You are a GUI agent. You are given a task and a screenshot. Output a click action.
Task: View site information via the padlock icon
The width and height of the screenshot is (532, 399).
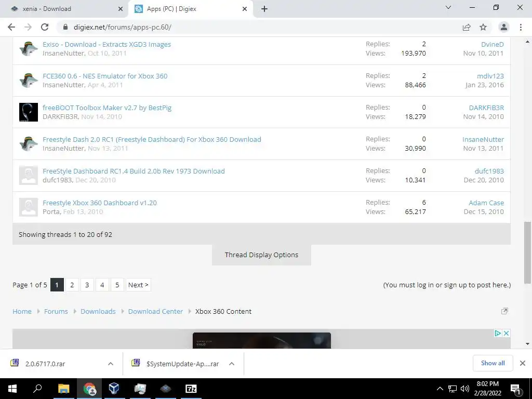(65, 27)
